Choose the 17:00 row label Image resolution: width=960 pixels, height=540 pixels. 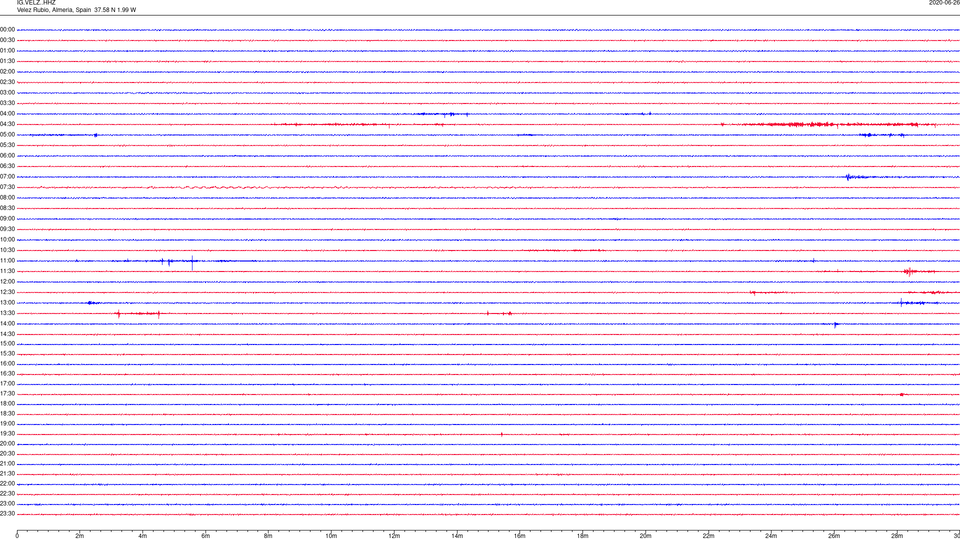pos(7,384)
